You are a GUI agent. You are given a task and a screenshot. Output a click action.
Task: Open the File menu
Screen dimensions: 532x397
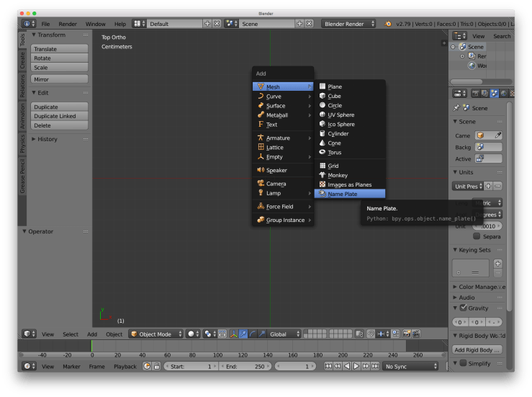45,24
